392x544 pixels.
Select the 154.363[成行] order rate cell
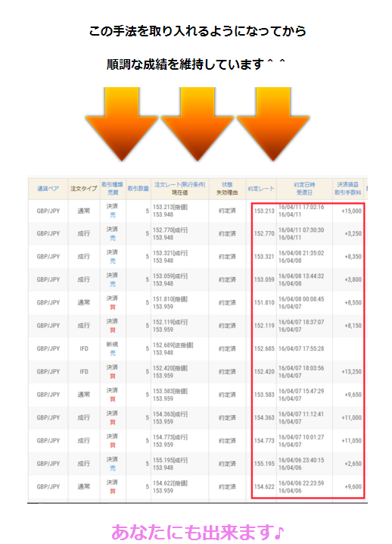[170, 414]
